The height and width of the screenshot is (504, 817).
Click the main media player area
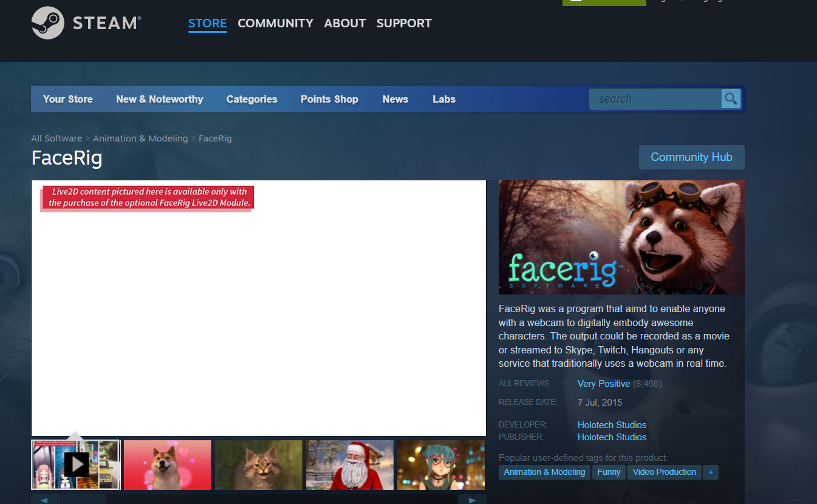(x=259, y=308)
